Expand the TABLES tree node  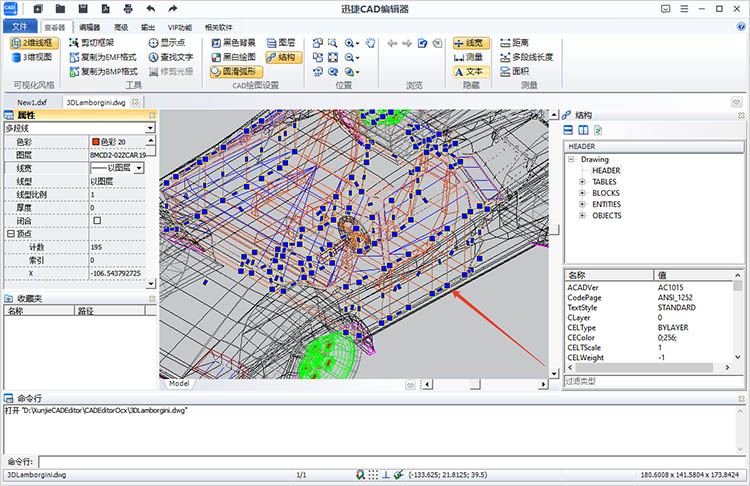[x=582, y=182]
